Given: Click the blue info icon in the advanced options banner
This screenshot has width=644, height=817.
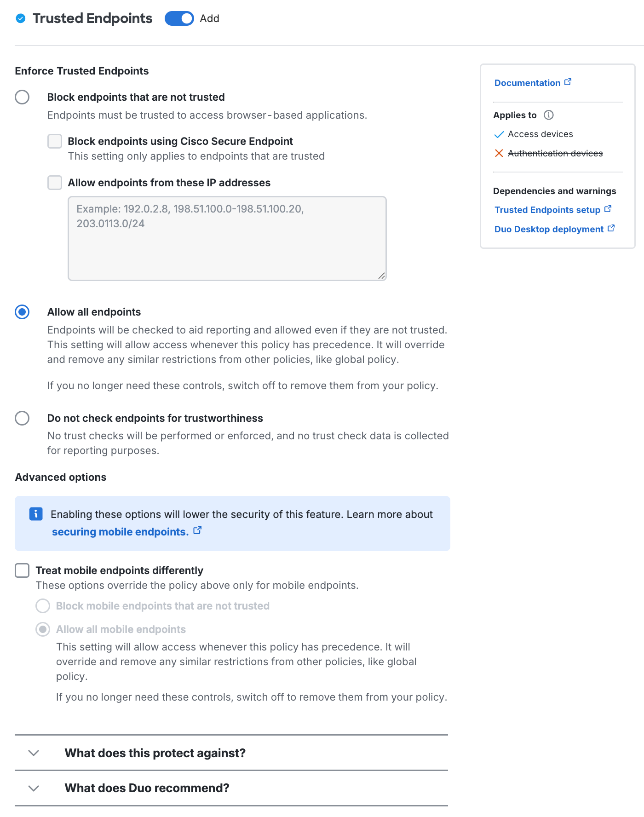Looking at the screenshot, I should [35, 514].
